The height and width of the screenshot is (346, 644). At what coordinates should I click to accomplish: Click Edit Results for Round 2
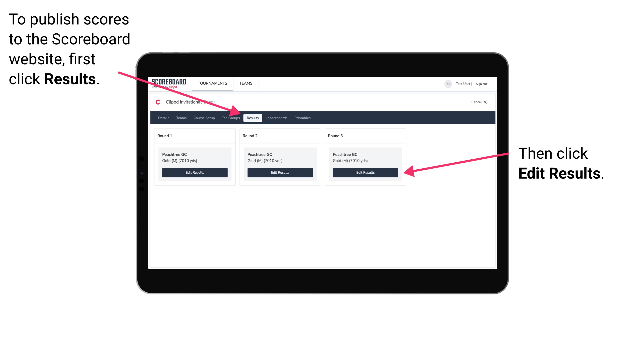click(280, 172)
